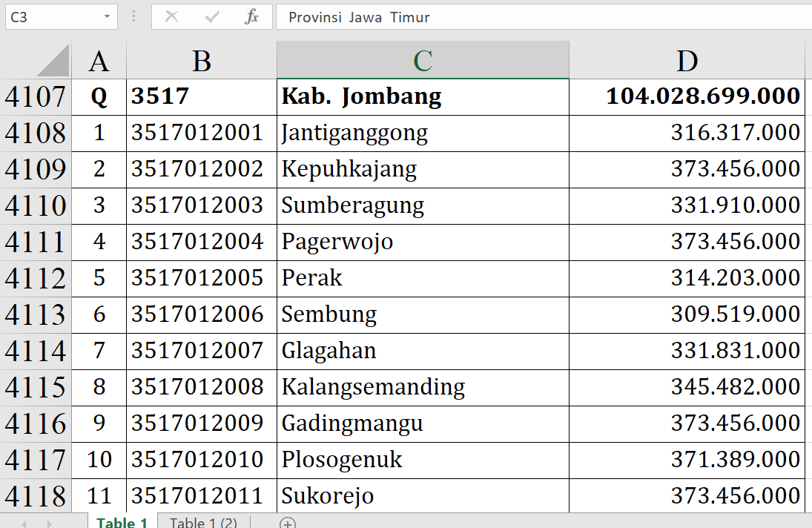Click the Cancel X icon in formula bar
The width and height of the screenshot is (812, 528).
pyautogui.click(x=171, y=17)
